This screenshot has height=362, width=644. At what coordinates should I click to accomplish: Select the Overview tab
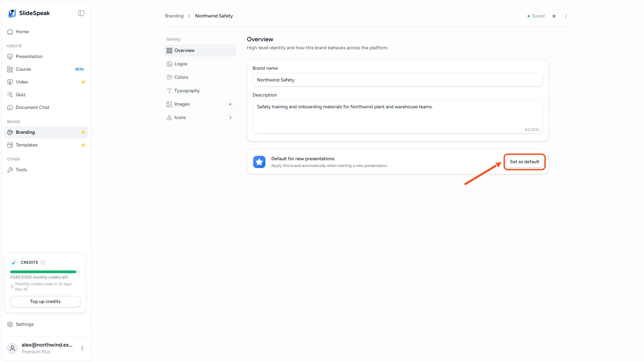pyautogui.click(x=200, y=50)
